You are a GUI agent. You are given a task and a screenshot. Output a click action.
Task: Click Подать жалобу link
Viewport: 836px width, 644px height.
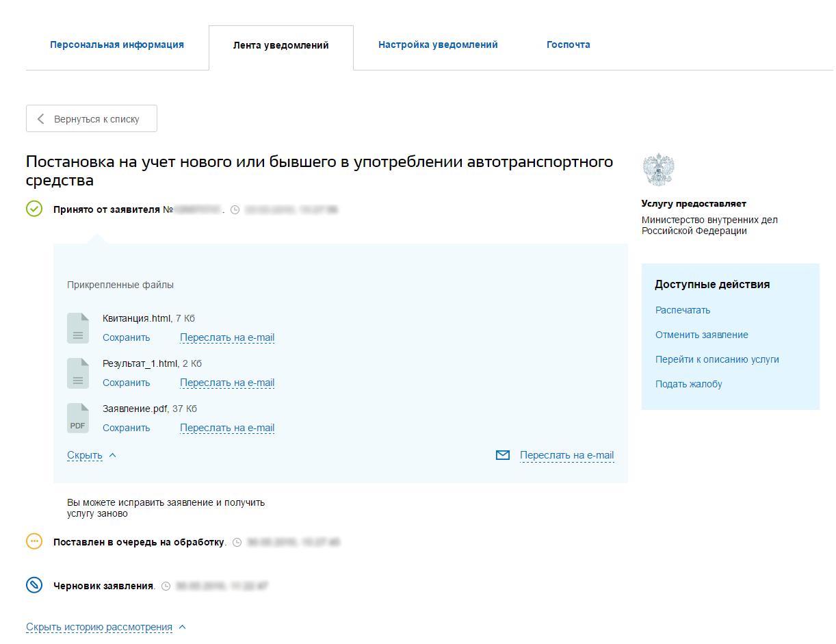point(688,384)
